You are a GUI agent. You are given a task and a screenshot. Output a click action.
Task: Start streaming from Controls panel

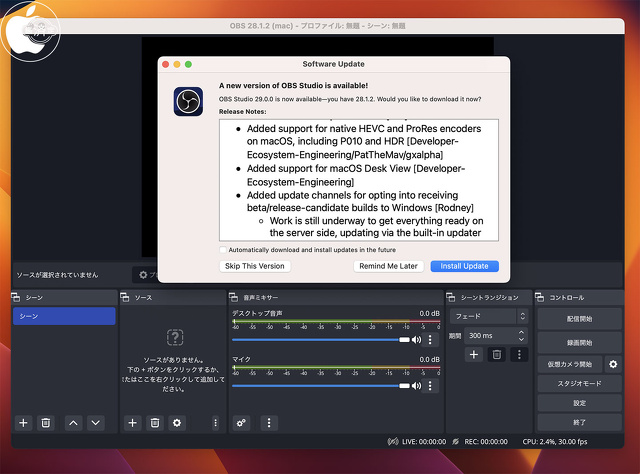580,319
